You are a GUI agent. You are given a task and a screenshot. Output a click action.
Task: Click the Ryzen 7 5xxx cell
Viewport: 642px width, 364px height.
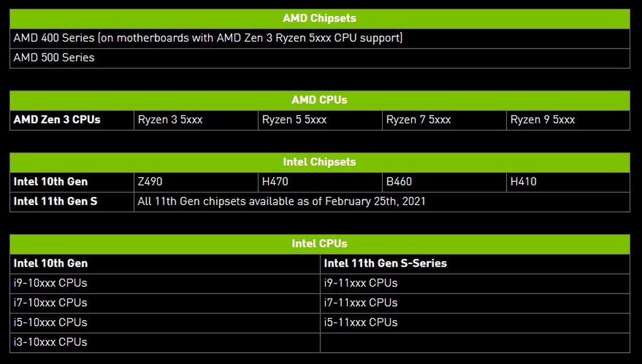click(x=419, y=120)
